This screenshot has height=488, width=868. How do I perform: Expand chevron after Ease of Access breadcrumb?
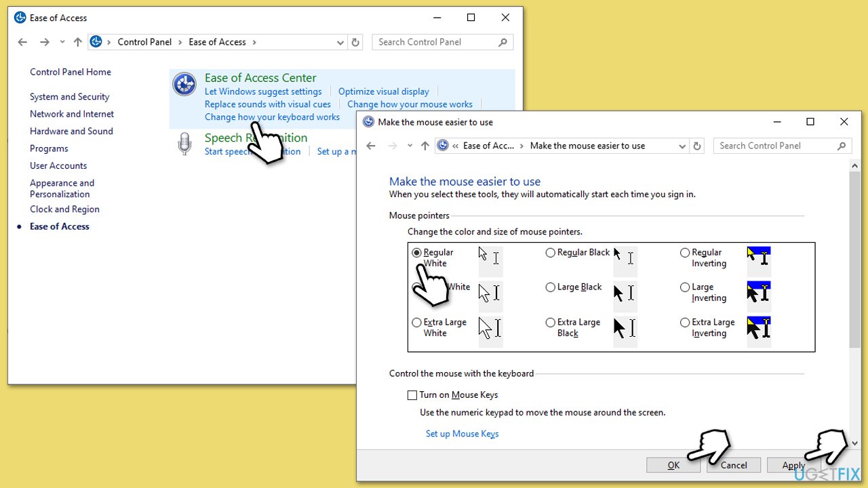(x=254, y=42)
